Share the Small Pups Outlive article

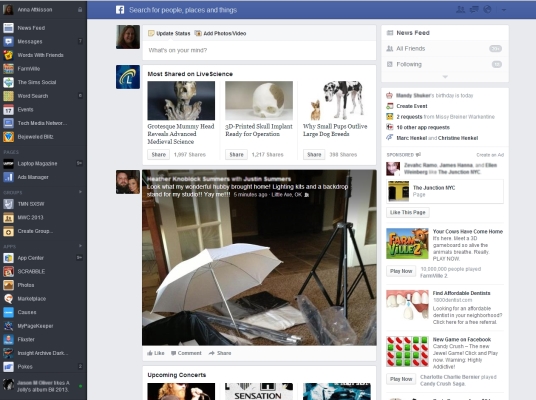tap(314, 155)
